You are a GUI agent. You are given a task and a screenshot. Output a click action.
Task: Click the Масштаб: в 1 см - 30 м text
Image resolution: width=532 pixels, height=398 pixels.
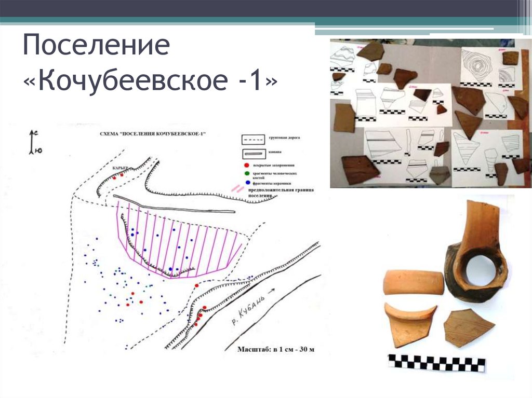275,348
